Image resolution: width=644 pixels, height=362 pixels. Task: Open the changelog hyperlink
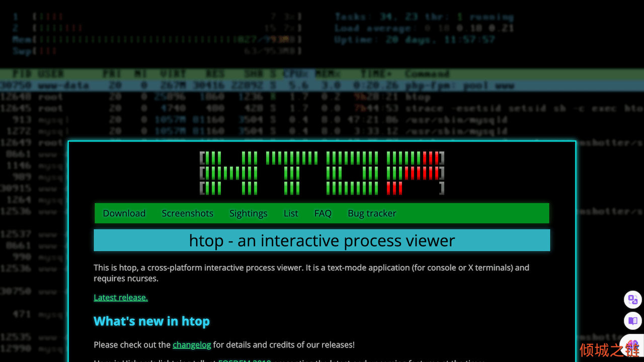pyautogui.click(x=192, y=344)
